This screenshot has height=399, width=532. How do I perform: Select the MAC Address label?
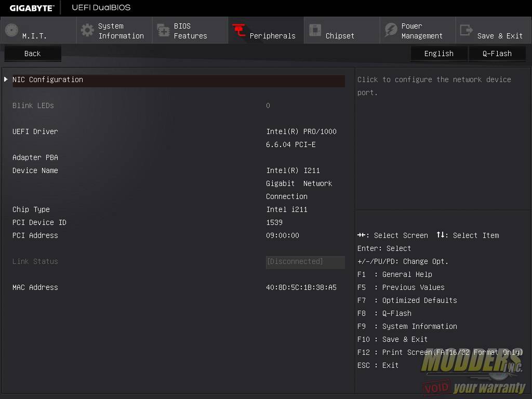point(35,287)
